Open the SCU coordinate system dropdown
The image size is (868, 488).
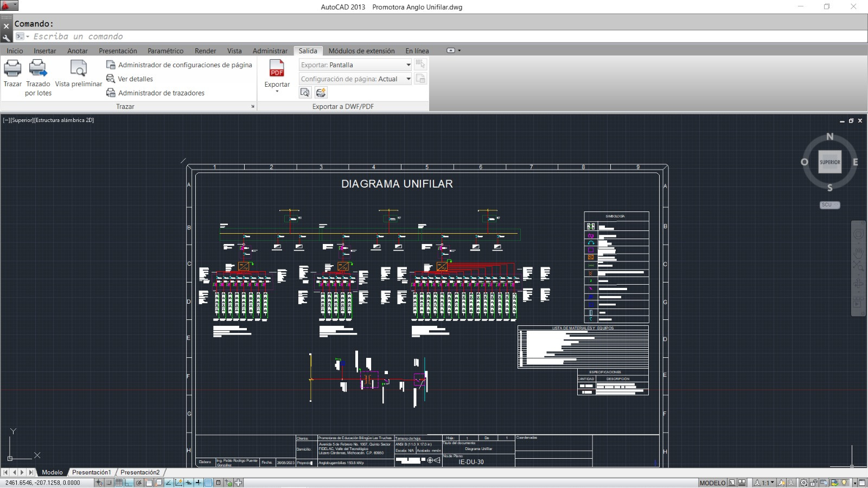pos(829,205)
